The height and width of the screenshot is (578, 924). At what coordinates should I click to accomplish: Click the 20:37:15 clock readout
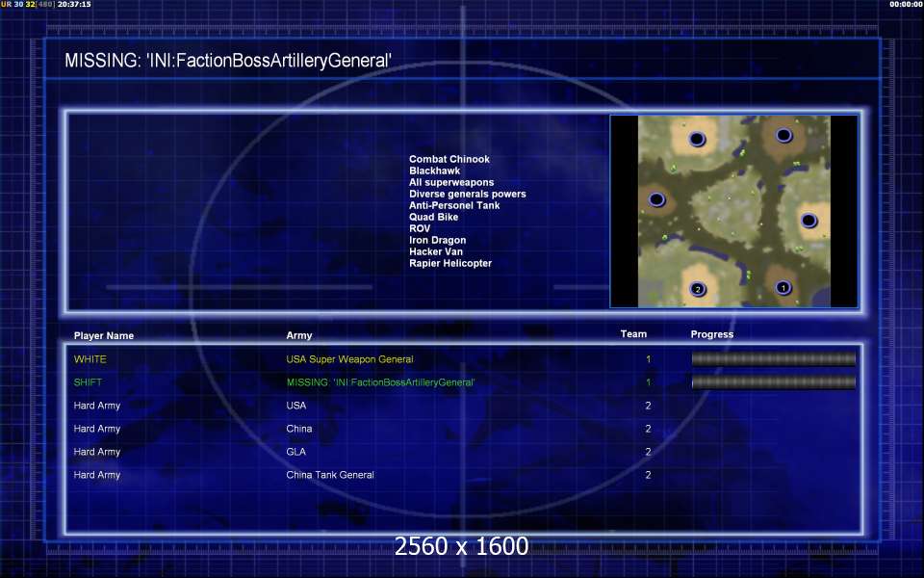coord(74,4)
